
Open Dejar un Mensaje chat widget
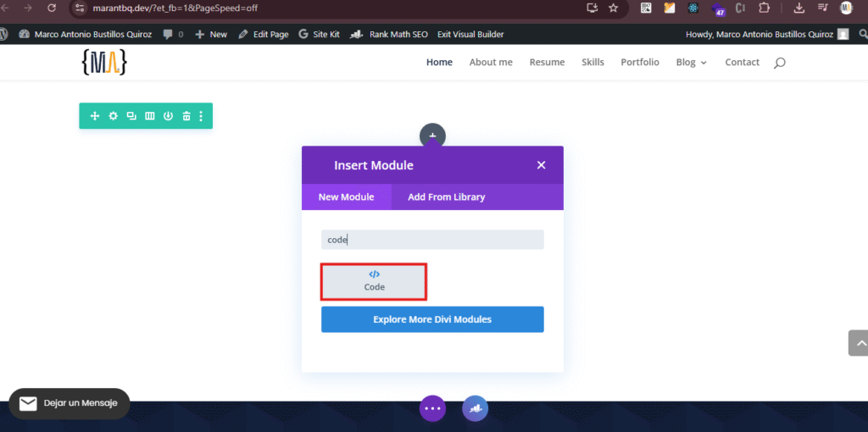click(x=70, y=404)
